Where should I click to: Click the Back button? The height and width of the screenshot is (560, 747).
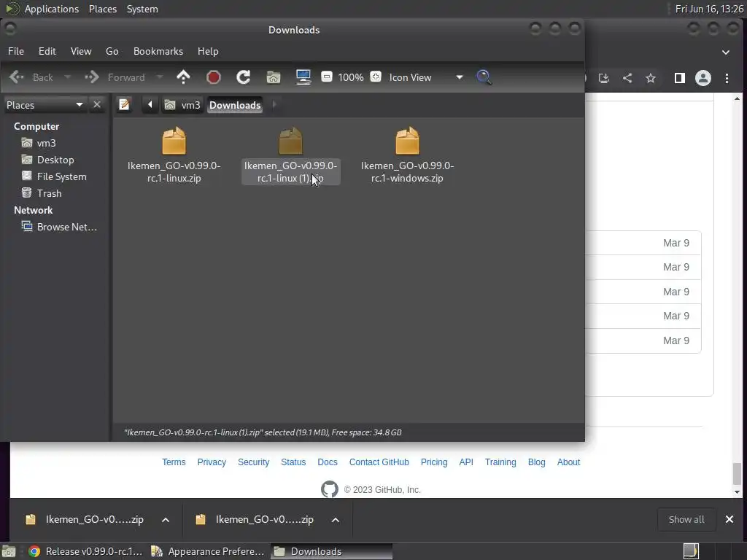(x=31, y=77)
